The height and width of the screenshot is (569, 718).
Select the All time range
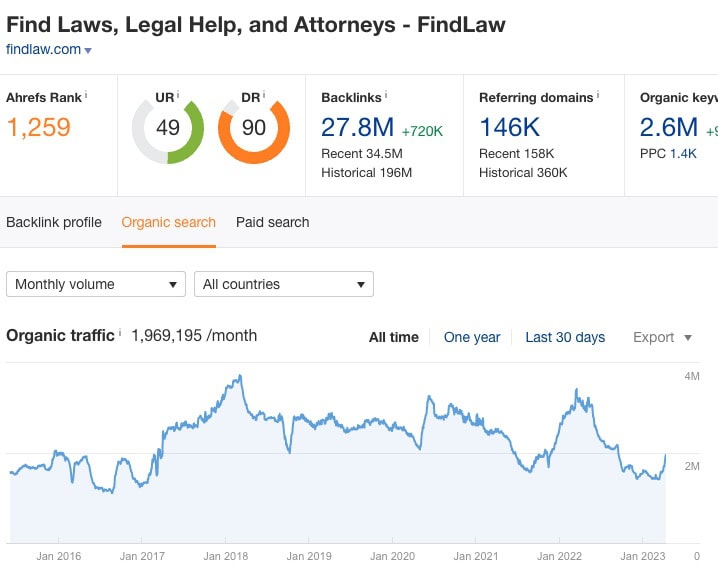coord(394,337)
